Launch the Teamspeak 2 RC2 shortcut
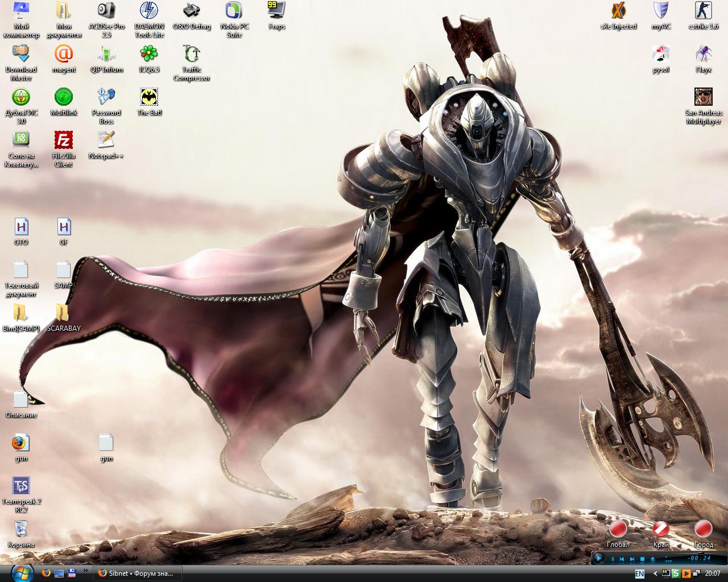The width and height of the screenshot is (728, 582). pyautogui.click(x=21, y=494)
